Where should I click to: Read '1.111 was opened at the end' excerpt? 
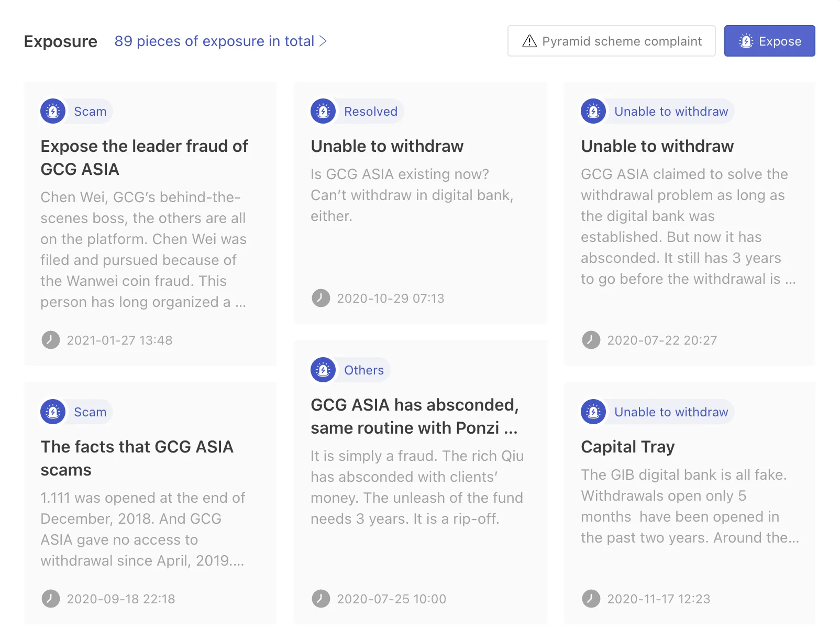click(x=143, y=529)
